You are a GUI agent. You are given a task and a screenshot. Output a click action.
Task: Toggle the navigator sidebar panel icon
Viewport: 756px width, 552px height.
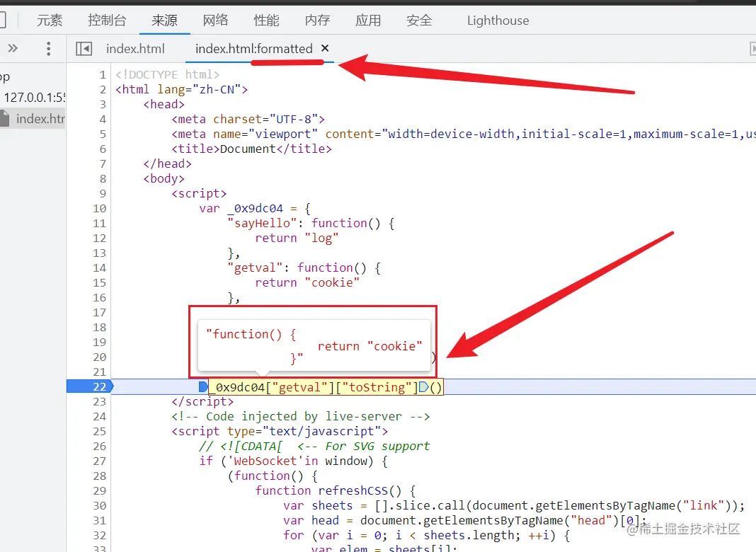point(84,49)
